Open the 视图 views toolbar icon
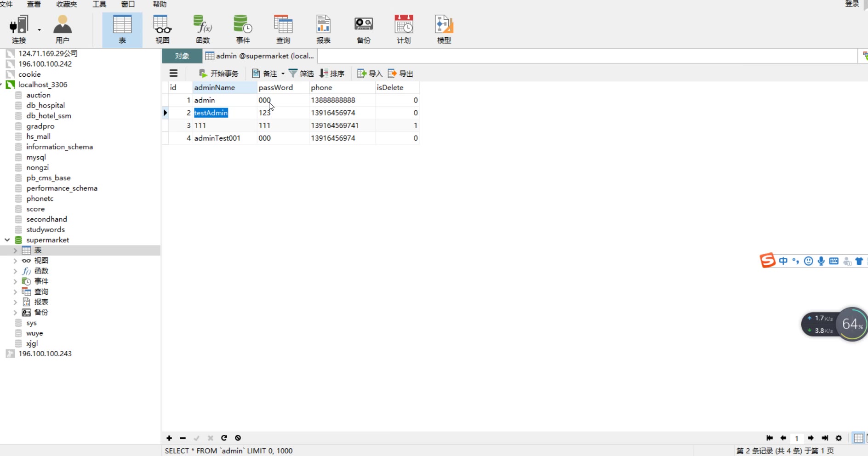Viewport: 868px width, 456px height. pyautogui.click(x=162, y=30)
